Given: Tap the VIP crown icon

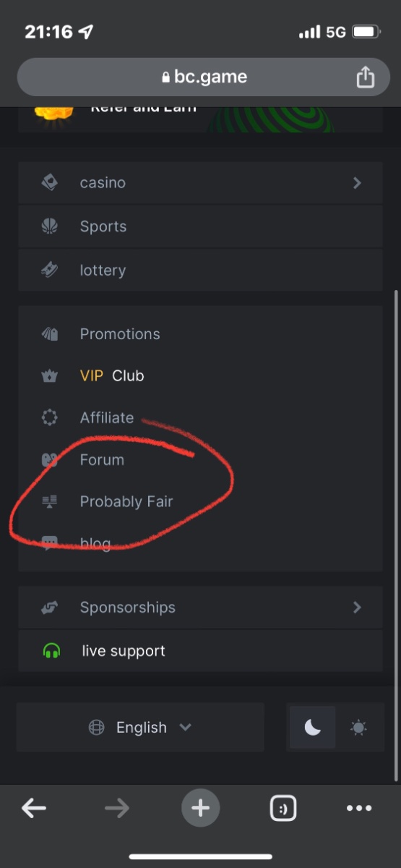Looking at the screenshot, I should tap(50, 376).
